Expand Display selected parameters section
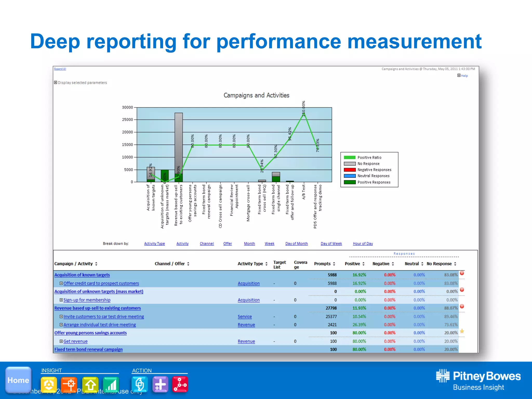 click(56, 82)
